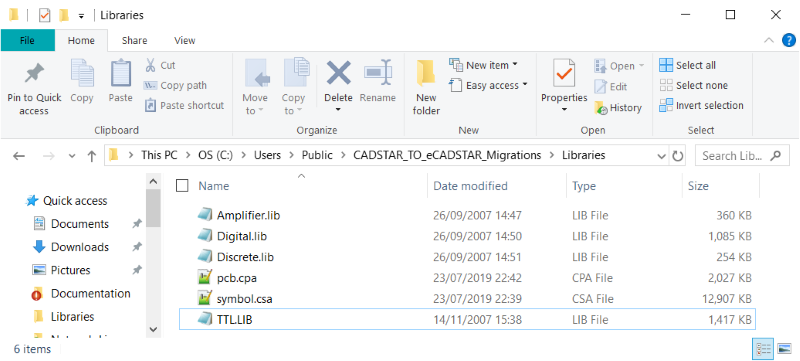Image resolution: width=800 pixels, height=361 pixels.
Task: Open the History option in Open group
Action: coord(618,108)
